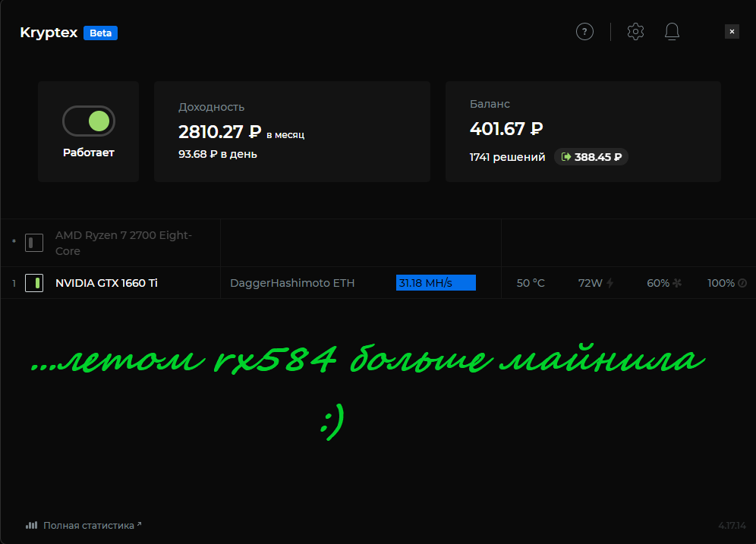
Task: Select the NVIDIA GTX 1660 Ti name
Action: click(106, 283)
